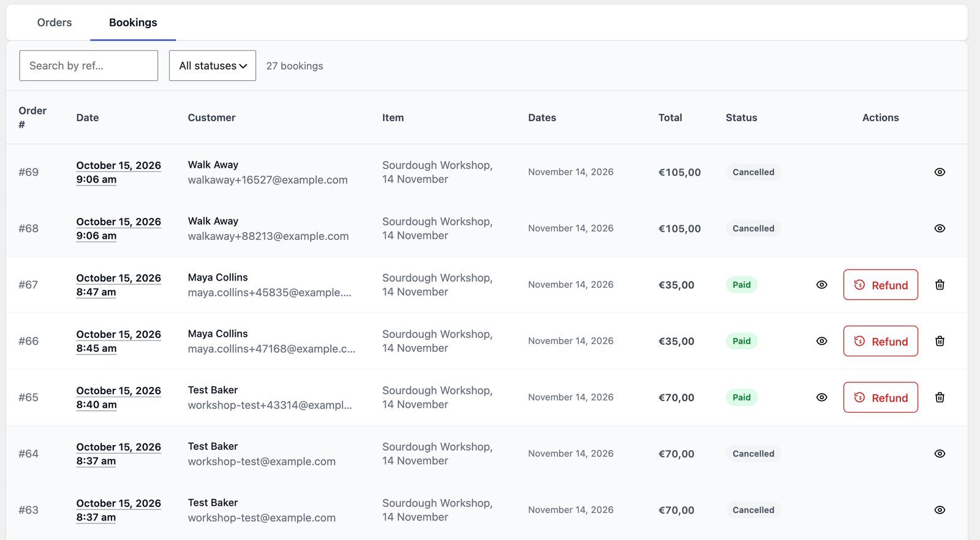The height and width of the screenshot is (540, 980).
Task: Open date link for order #63
Action: [x=119, y=510]
